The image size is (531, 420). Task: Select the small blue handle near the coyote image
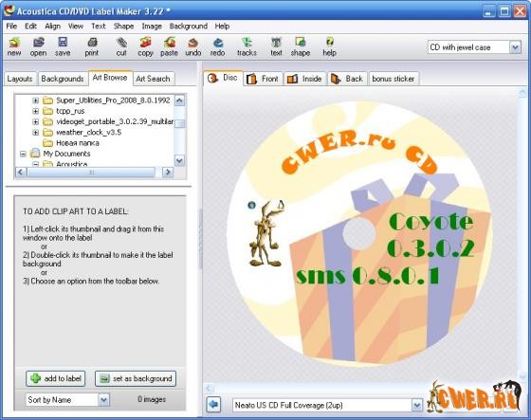click(251, 205)
